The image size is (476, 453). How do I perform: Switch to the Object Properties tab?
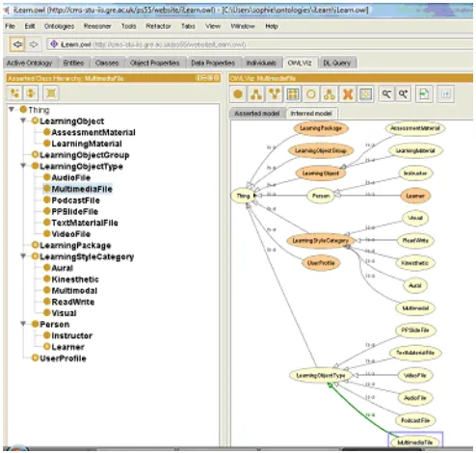[155, 63]
